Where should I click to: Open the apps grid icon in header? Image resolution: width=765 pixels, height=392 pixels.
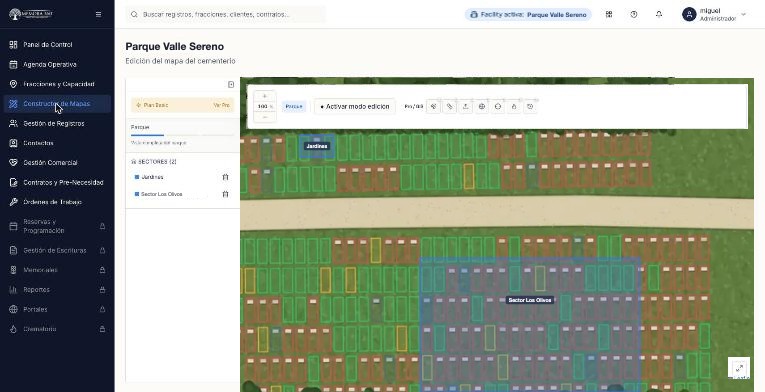(x=609, y=15)
